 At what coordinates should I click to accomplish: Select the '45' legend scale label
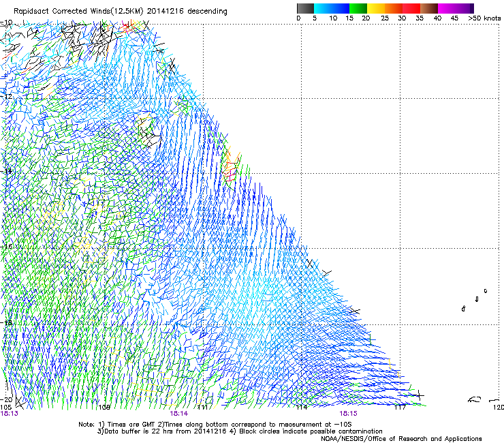454,18
